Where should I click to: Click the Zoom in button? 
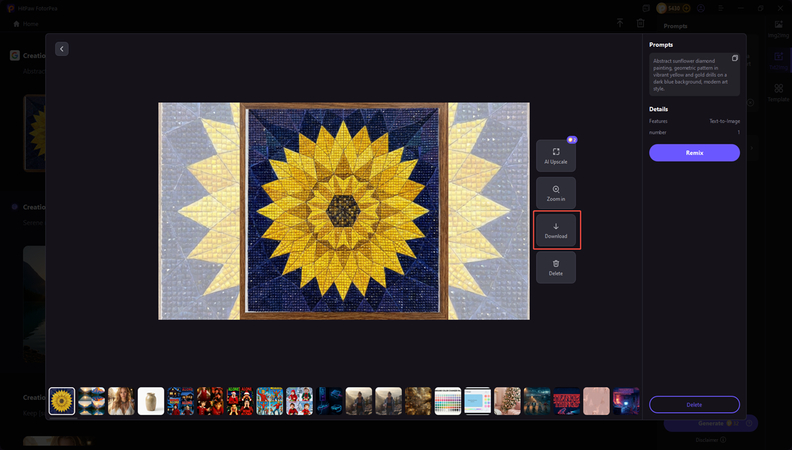coord(556,193)
